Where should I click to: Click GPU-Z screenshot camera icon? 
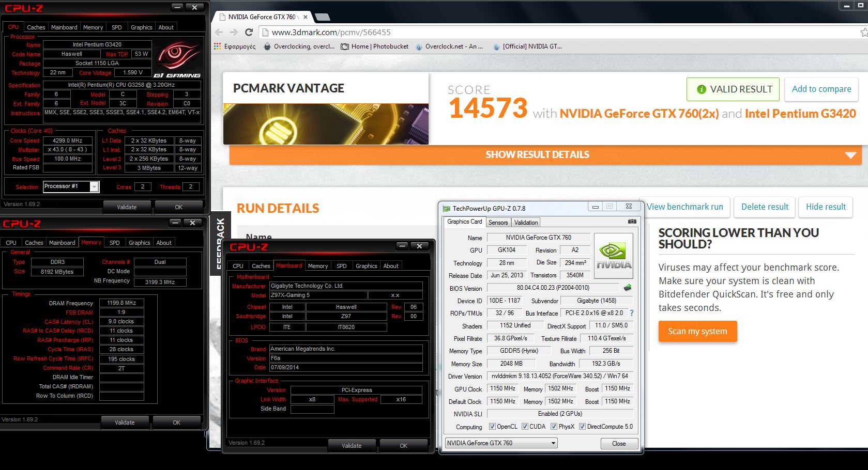pyautogui.click(x=632, y=222)
